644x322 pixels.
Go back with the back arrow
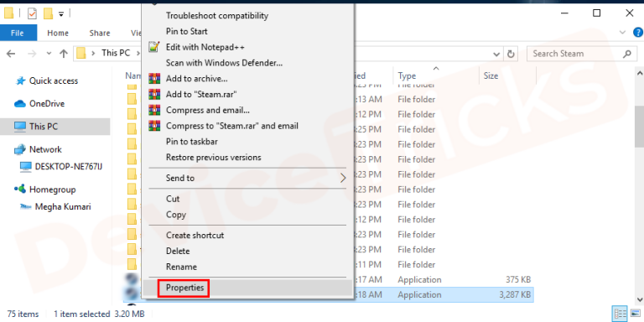coord(11,54)
